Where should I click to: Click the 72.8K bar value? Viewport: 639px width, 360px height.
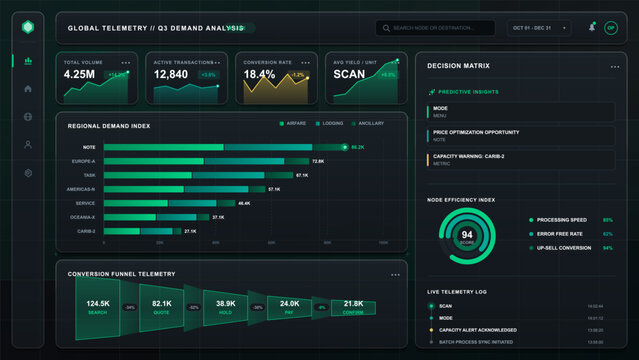click(318, 161)
